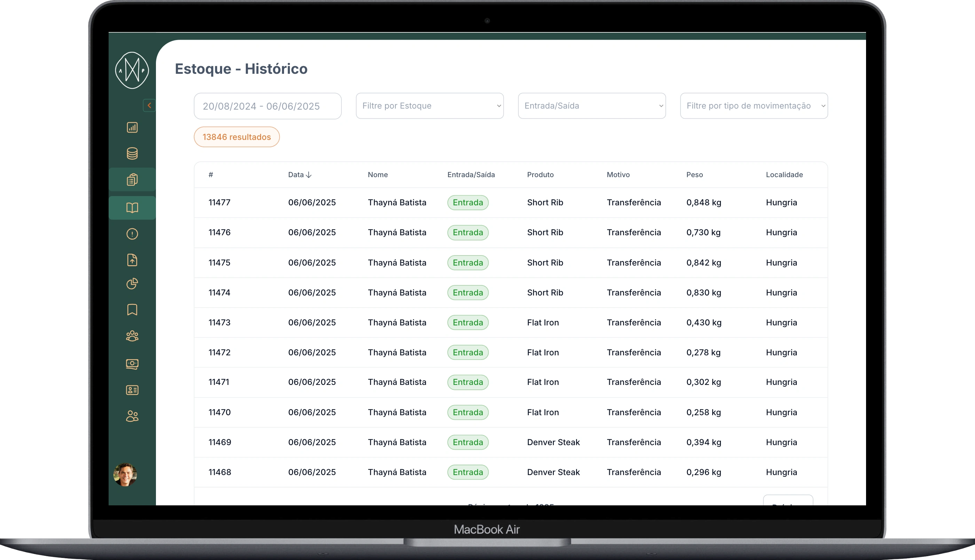Open the ID card icon

pos(132,390)
